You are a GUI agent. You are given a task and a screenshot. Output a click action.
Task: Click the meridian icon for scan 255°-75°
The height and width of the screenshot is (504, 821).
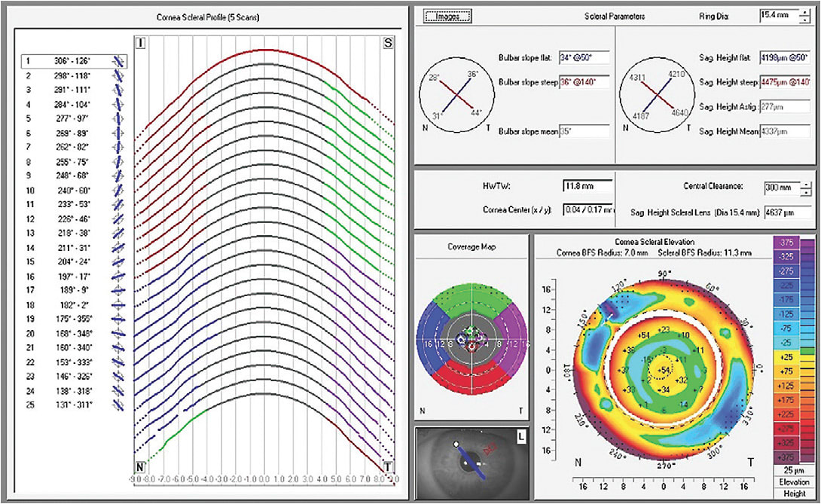[119, 162]
